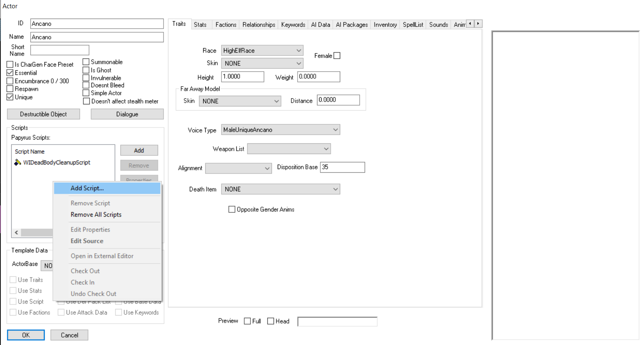Select Add Script from the context menu

click(x=88, y=188)
